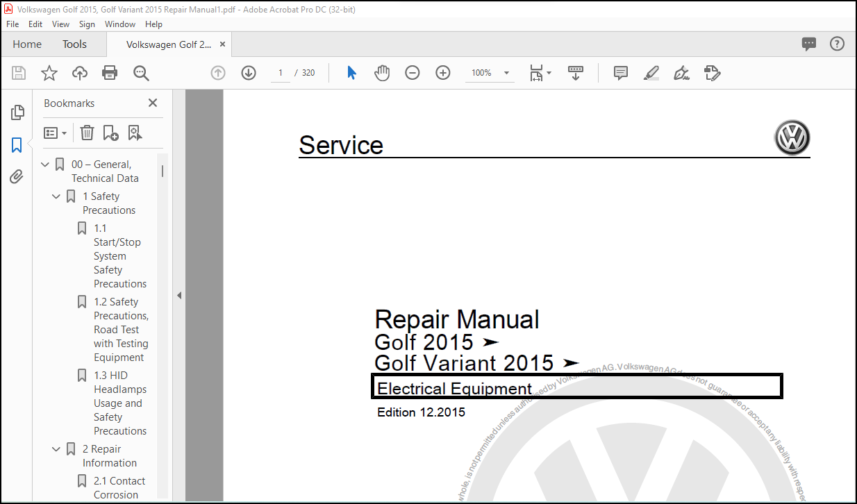
Task: Click the bookmarks panel scrollbar
Action: [x=163, y=170]
